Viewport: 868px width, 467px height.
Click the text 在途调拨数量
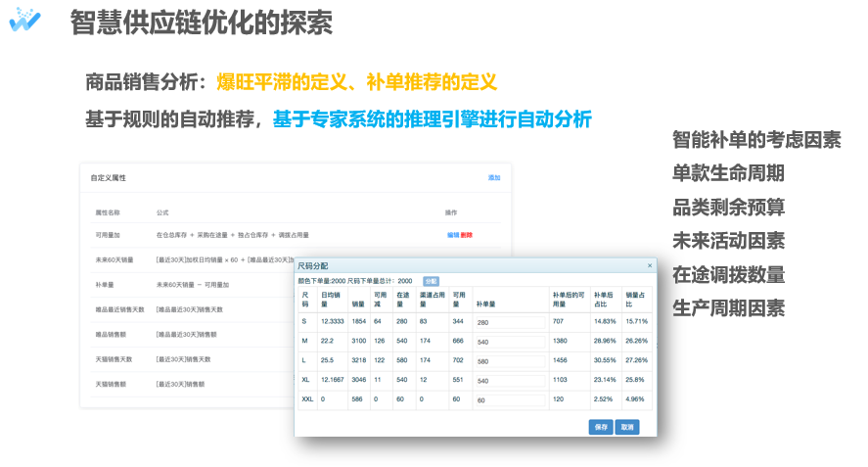[x=728, y=274]
